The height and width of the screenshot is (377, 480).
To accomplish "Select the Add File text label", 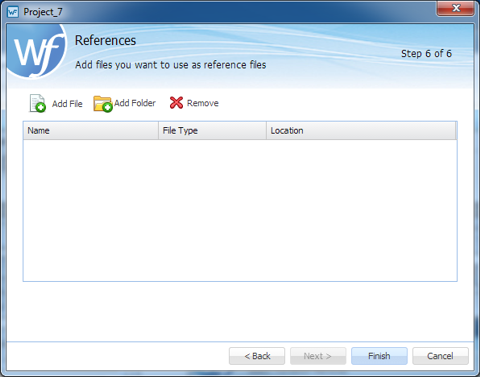I will click(x=67, y=104).
